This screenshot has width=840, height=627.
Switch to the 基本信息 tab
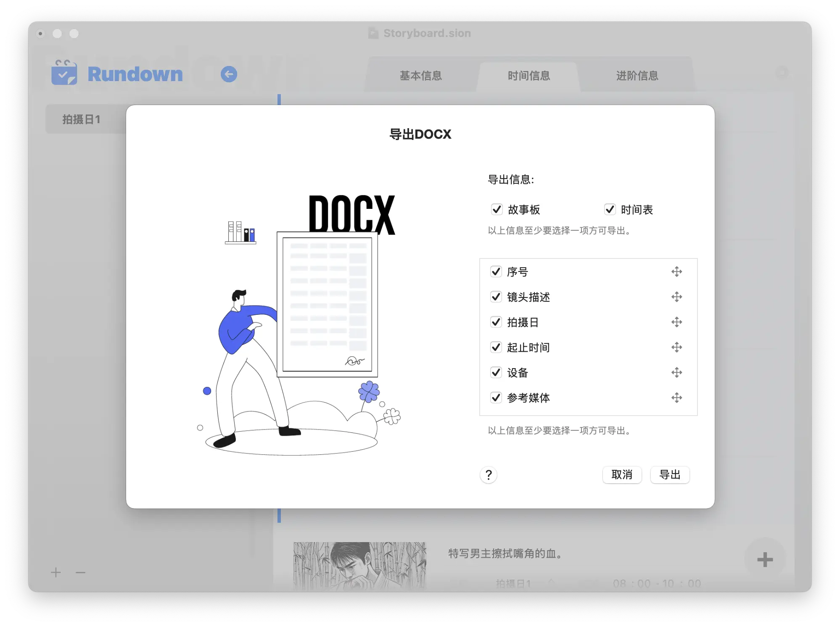click(421, 76)
